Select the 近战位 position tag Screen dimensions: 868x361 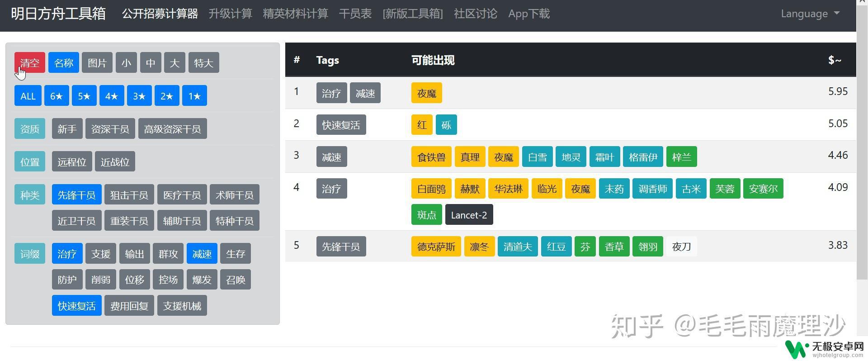[115, 161]
